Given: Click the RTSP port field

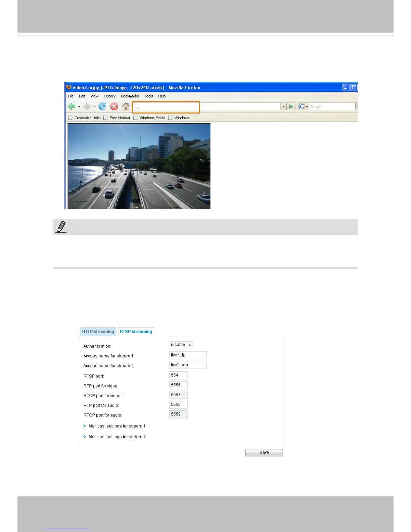Looking at the screenshot, I should [x=178, y=375].
